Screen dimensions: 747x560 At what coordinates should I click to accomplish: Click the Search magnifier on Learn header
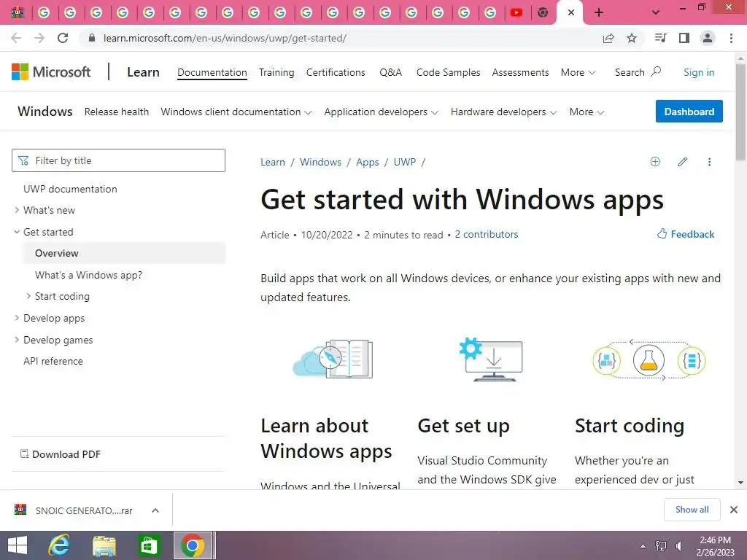pyautogui.click(x=656, y=72)
